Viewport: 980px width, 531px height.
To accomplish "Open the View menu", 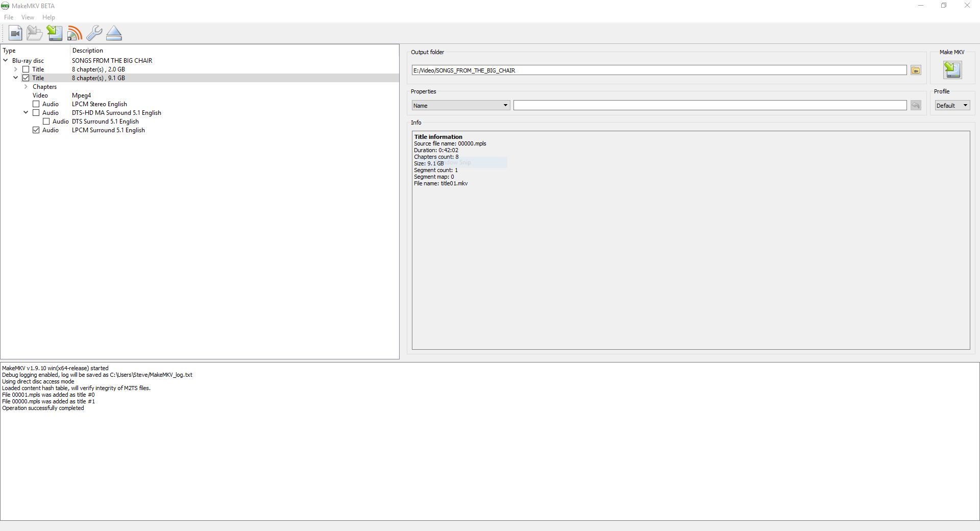I will point(28,17).
